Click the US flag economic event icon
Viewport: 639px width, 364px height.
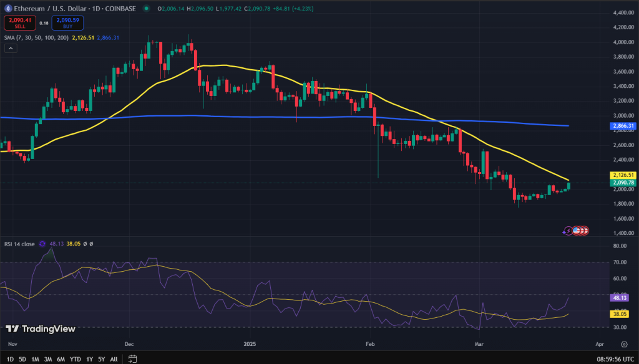point(576,231)
